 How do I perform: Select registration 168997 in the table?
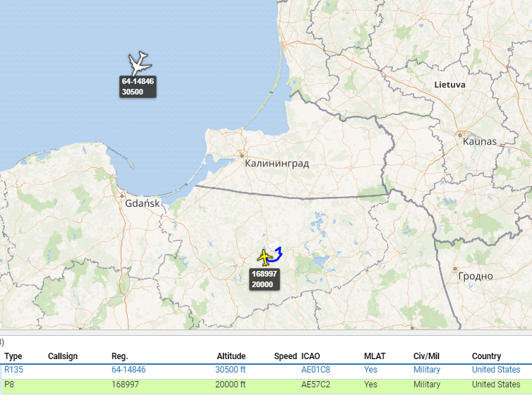click(x=125, y=385)
